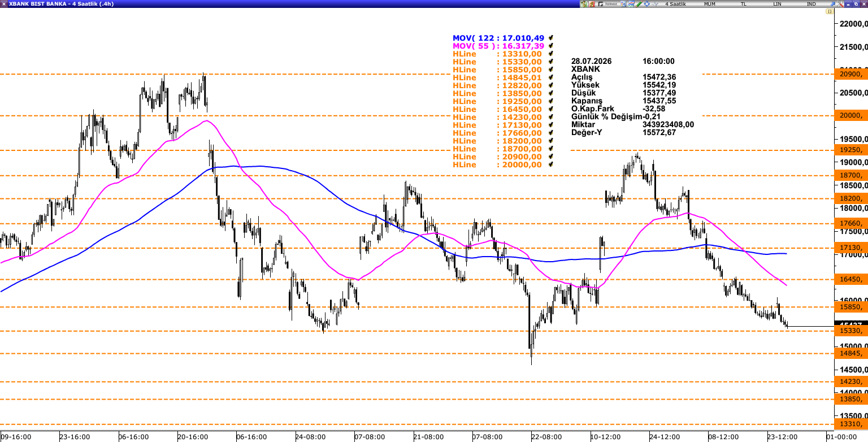The image size is (868, 442).
Task: Select the MUM chart type option
Action: pos(710,4)
